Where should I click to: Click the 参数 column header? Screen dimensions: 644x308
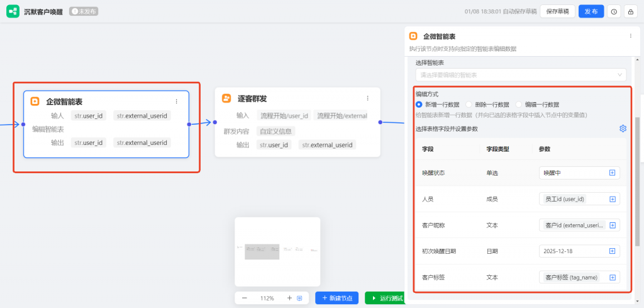pos(545,149)
